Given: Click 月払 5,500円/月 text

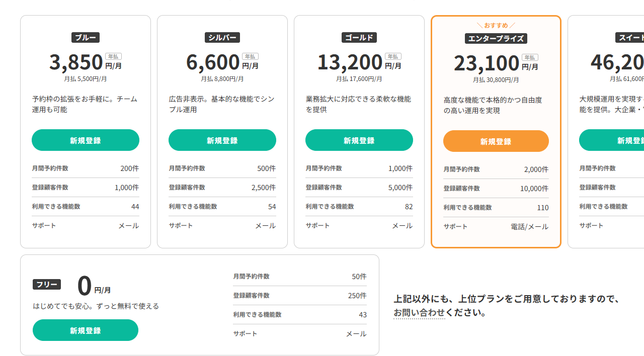Looking at the screenshot, I should pyautogui.click(x=86, y=79).
